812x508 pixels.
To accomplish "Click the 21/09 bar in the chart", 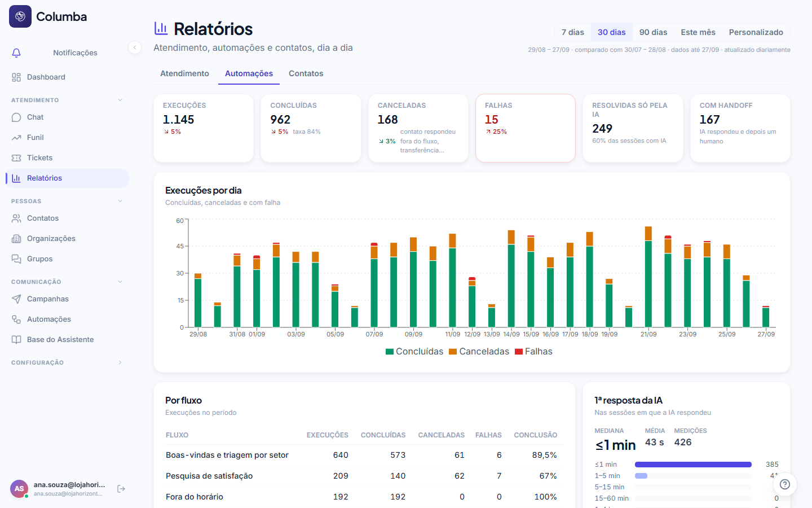I will (x=648, y=277).
